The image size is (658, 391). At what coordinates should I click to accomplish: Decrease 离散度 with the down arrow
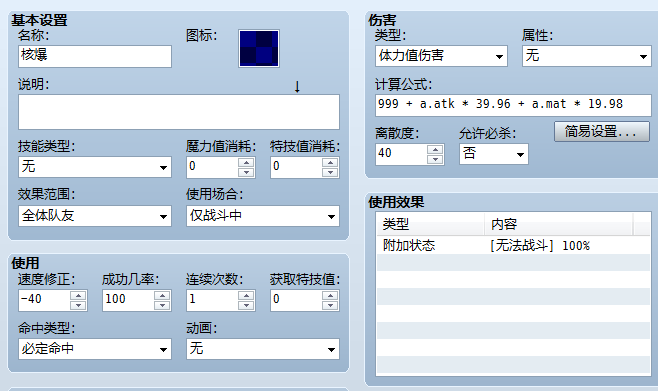435,159
